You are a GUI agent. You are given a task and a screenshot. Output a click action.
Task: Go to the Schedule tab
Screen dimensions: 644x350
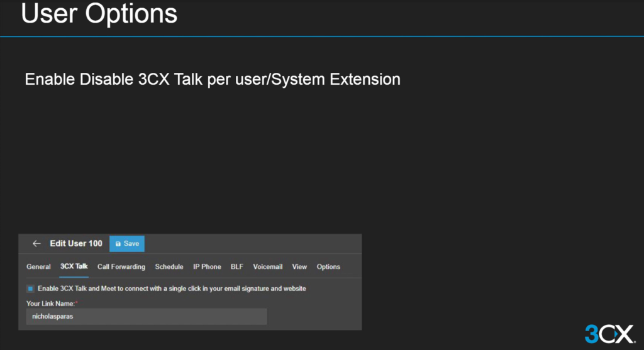(169, 267)
